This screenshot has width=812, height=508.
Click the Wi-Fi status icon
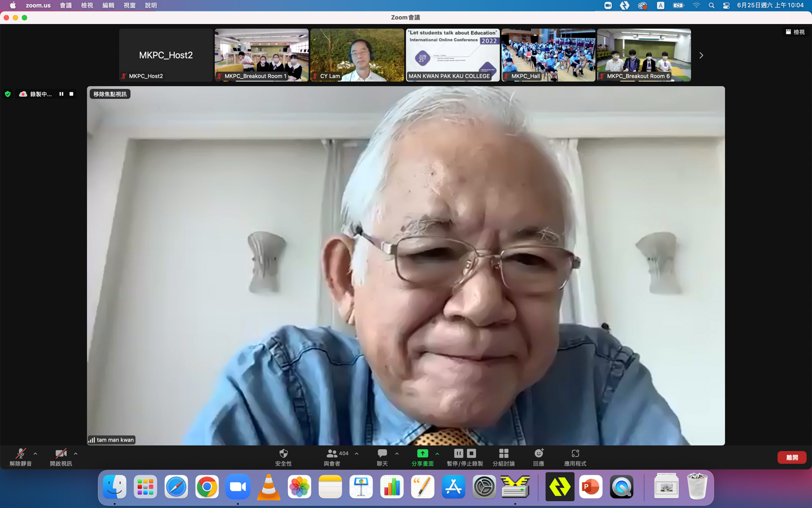[x=696, y=6]
